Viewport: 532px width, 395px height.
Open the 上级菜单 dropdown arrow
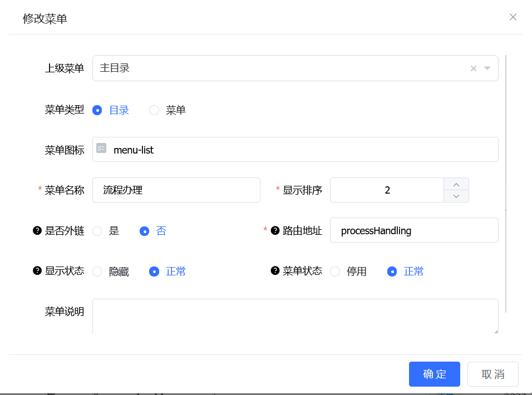tap(487, 68)
